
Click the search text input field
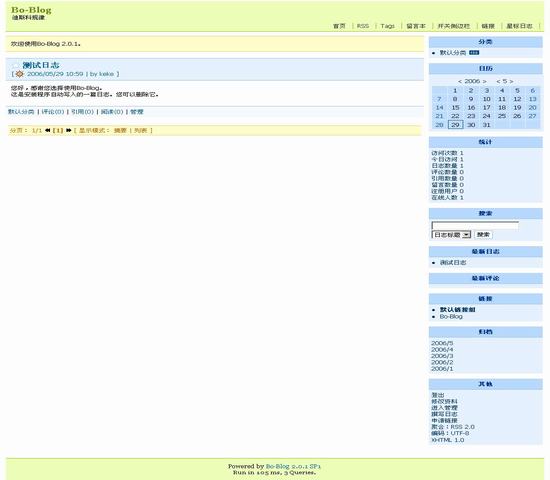tap(475, 225)
